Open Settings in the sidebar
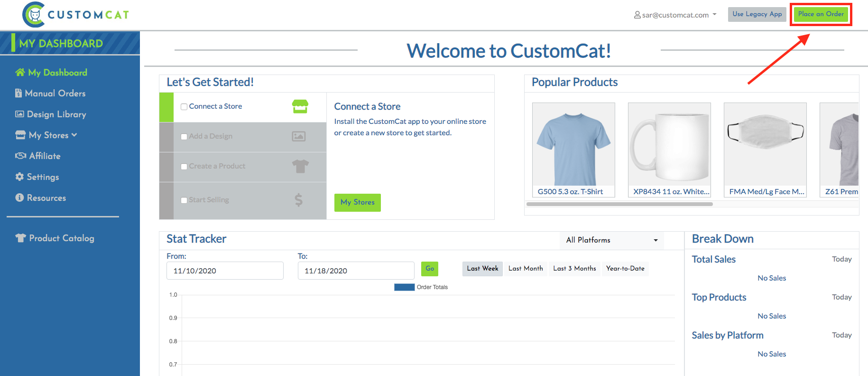 (x=37, y=177)
